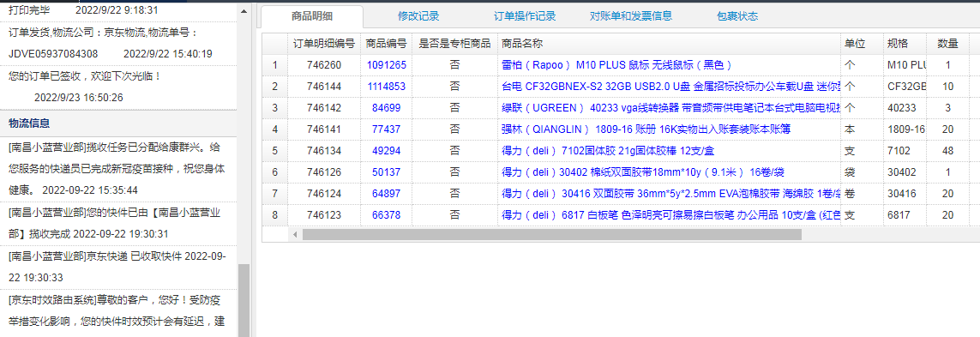The height and width of the screenshot is (337, 980).
Task: Select order detail number 746123
Action: 324,215
